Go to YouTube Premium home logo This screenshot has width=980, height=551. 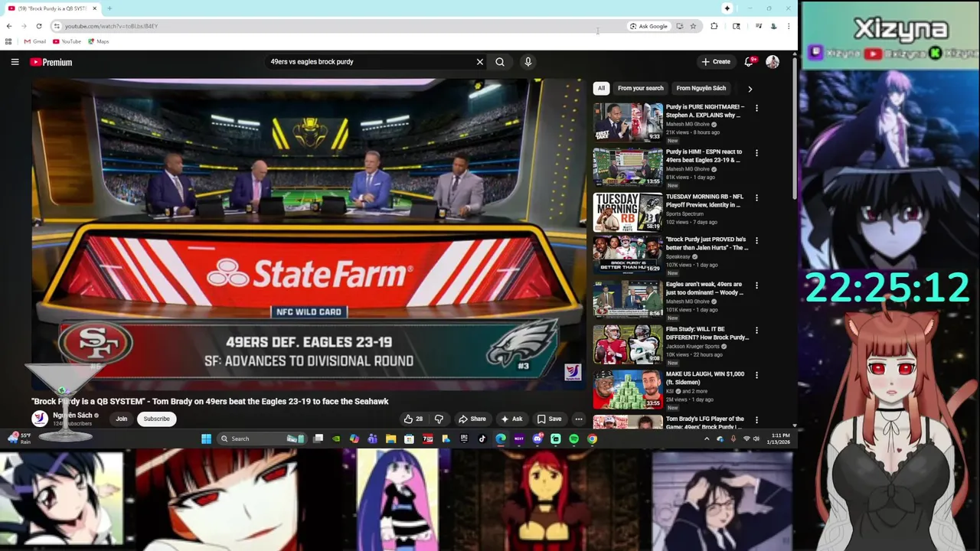pos(51,62)
